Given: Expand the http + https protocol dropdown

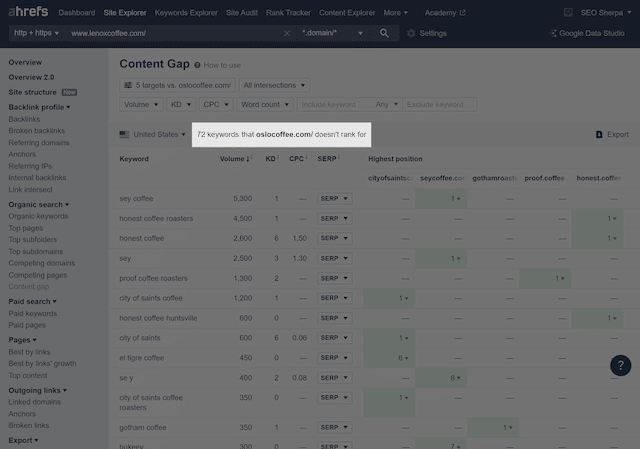Looking at the screenshot, I should coord(36,33).
